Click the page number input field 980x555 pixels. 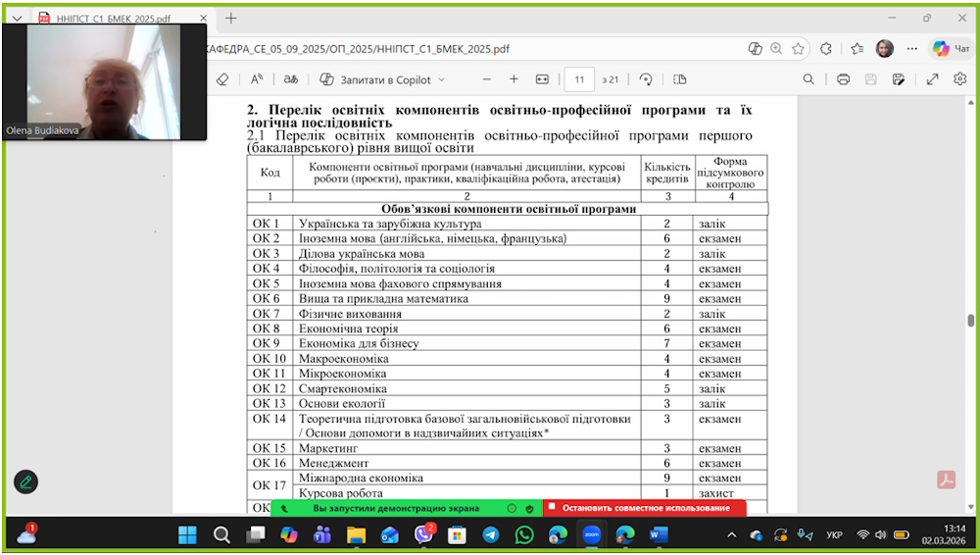580,79
